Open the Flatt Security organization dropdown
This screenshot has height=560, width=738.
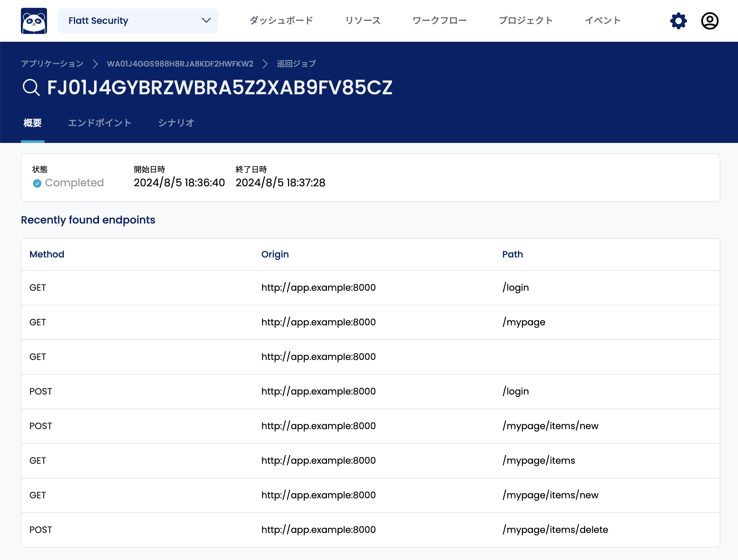point(137,21)
